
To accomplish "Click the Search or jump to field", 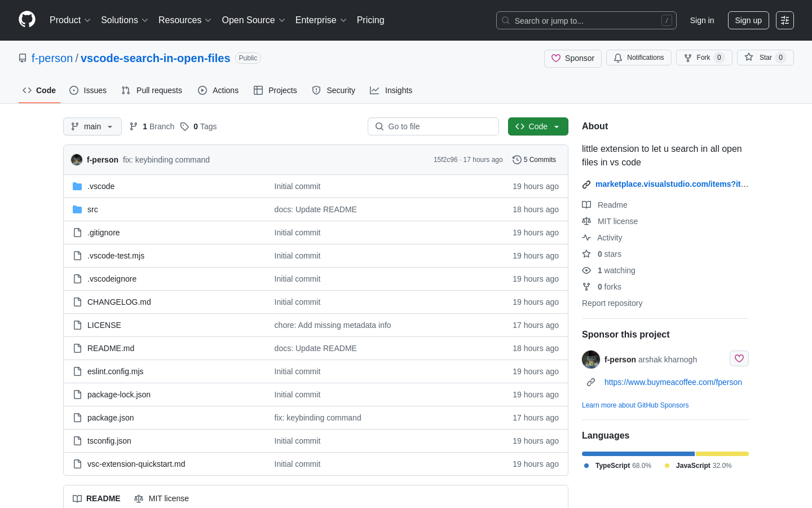I will 586,20.
